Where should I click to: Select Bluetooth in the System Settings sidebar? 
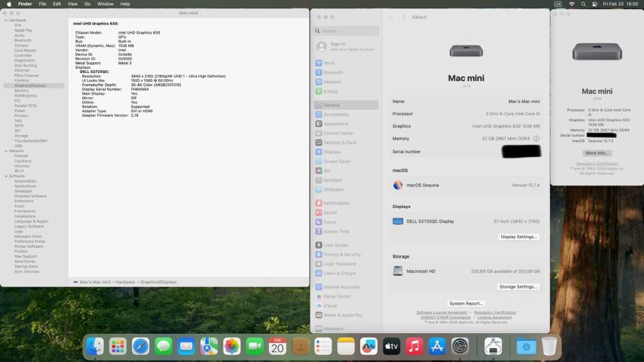coord(333,72)
